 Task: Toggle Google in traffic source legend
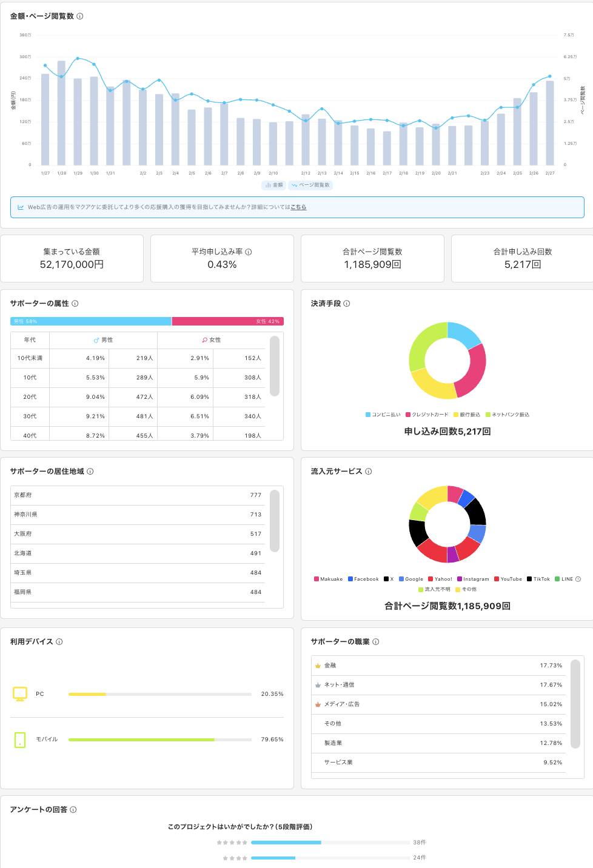(411, 579)
